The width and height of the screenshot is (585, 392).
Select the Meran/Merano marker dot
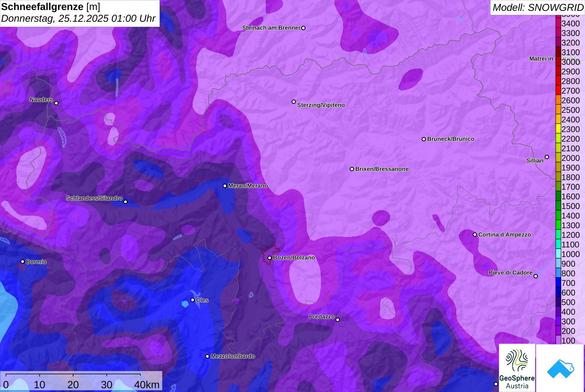pyautogui.click(x=225, y=186)
